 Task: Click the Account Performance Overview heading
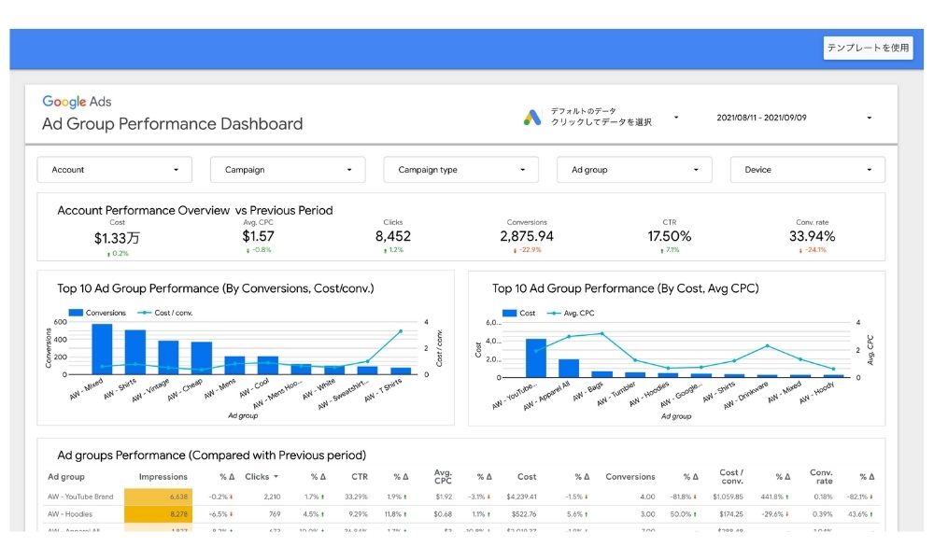(195, 210)
